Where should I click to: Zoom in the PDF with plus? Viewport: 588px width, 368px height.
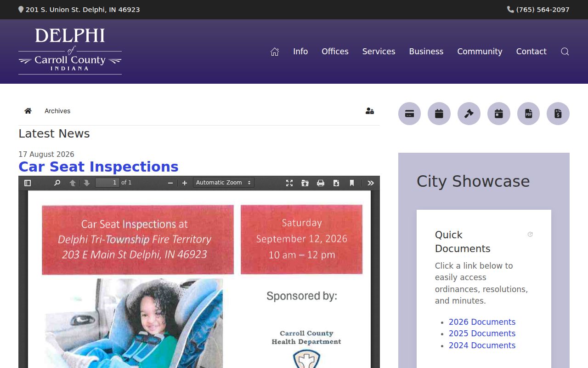click(185, 183)
